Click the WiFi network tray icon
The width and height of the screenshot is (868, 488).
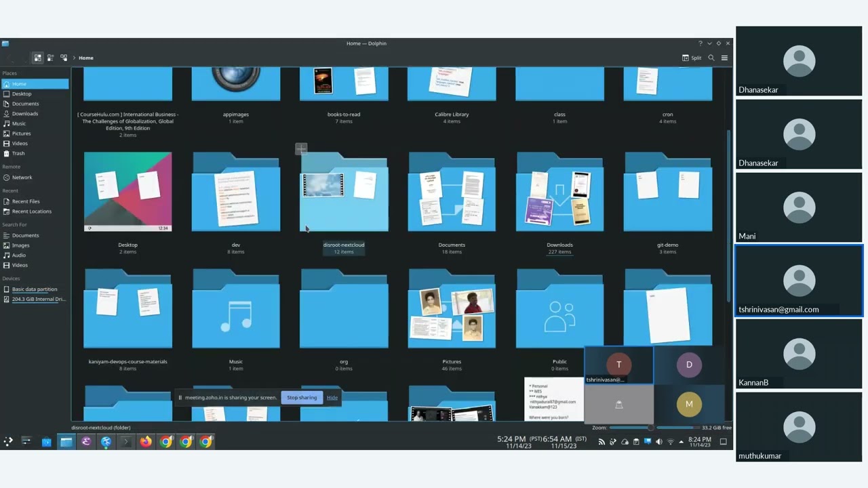click(671, 442)
